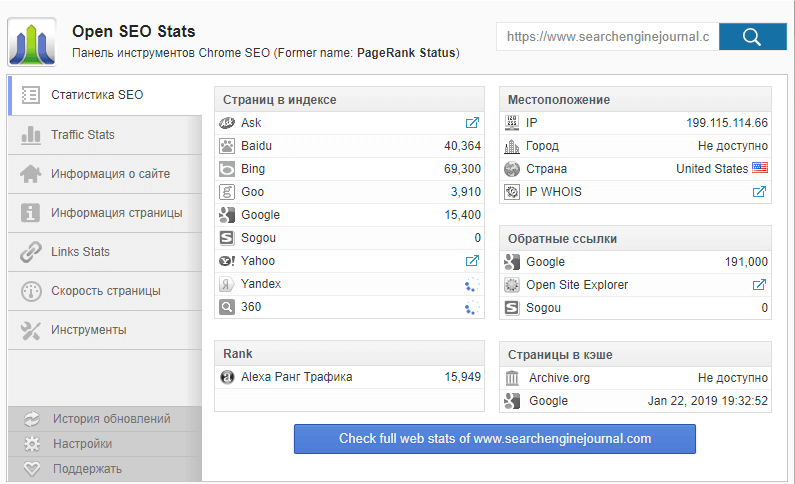Open IP WHOIS external link icon
Image resolution: width=795 pixels, height=484 pixels.
[759, 192]
